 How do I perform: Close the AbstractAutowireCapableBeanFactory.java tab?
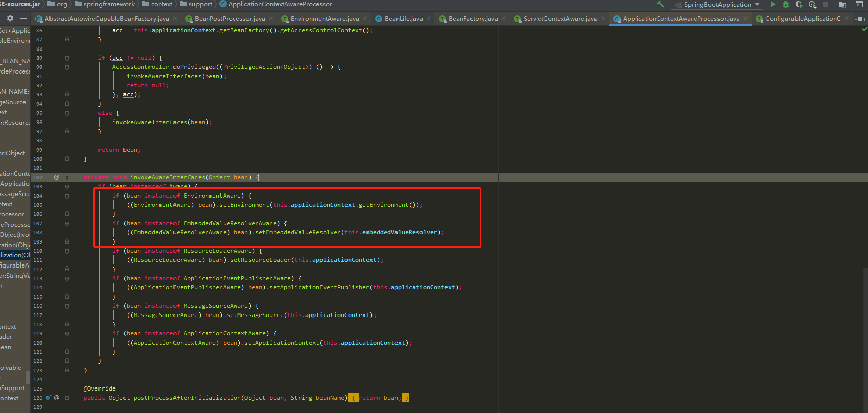tap(175, 19)
